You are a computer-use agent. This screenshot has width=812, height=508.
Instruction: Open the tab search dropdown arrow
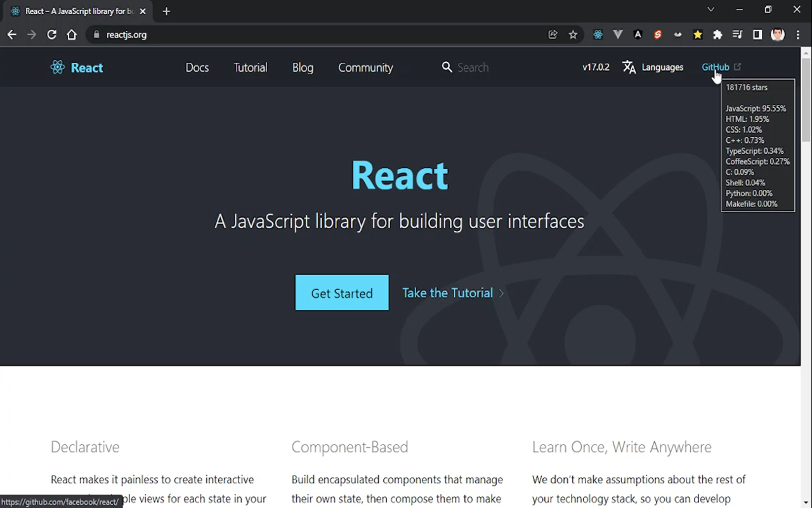710,10
